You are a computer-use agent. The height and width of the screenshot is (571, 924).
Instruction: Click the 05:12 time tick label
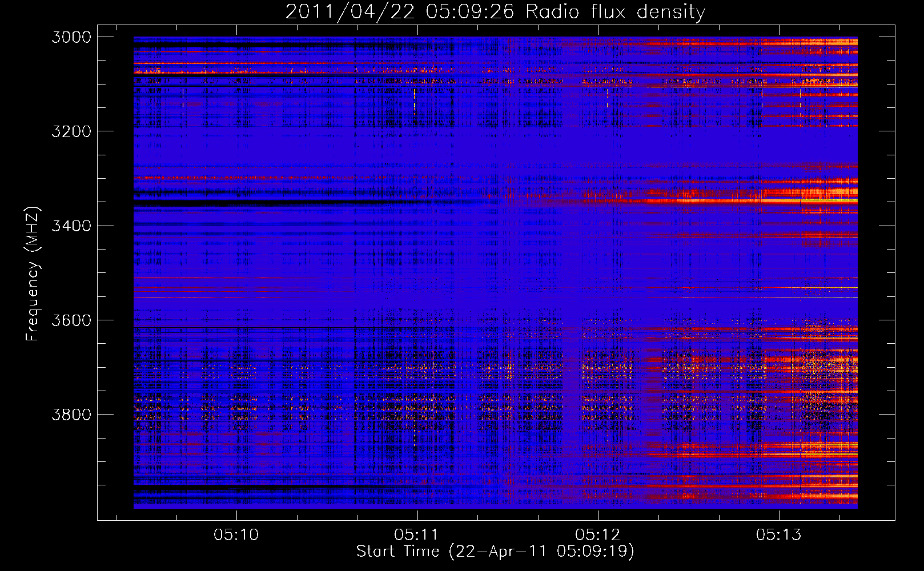point(598,534)
